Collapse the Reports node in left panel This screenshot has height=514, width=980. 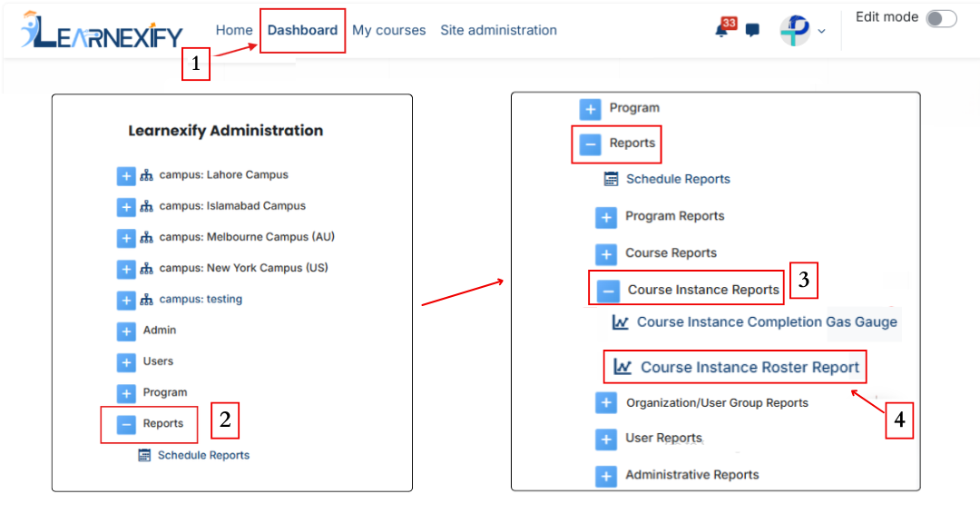pos(126,425)
